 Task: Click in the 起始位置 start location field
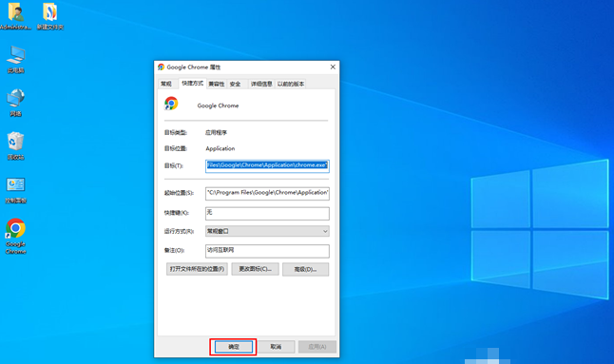[x=267, y=193]
